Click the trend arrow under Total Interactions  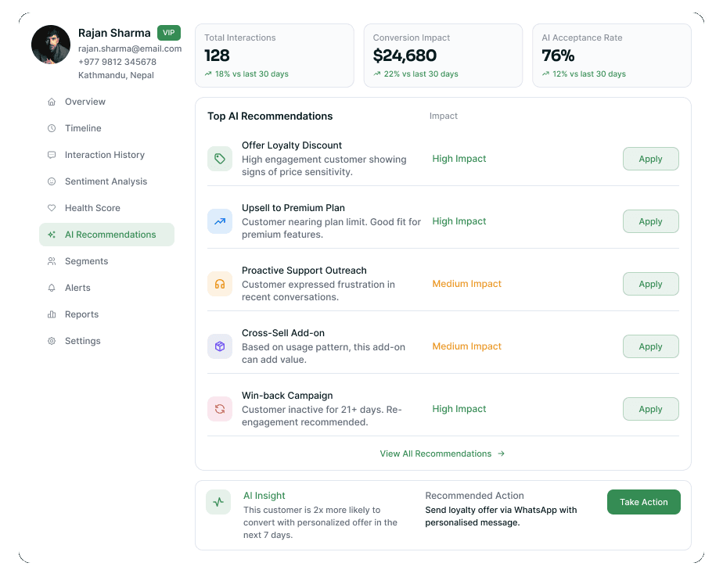click(x=208, y=73)
